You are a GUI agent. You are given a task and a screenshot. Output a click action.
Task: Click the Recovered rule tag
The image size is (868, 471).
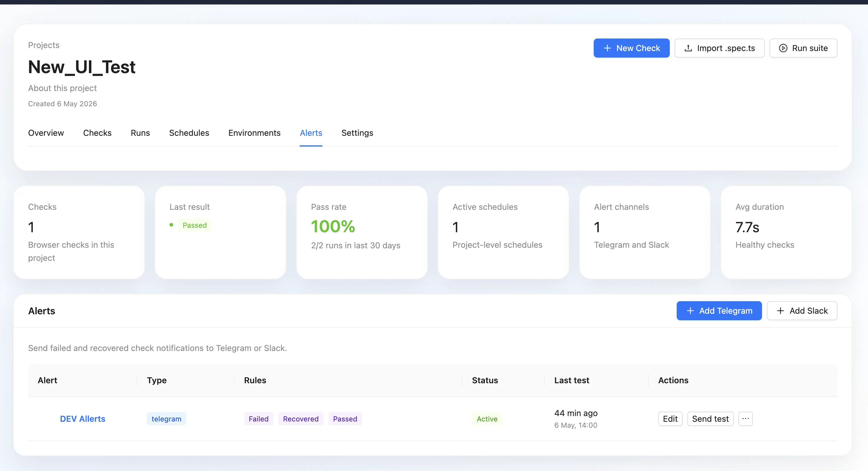(x=301, y=419)
